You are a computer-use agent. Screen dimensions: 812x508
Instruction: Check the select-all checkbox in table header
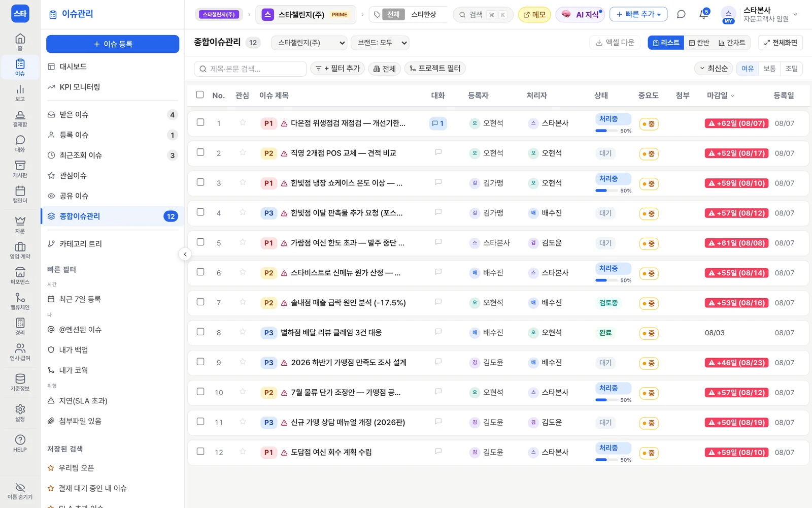point(200,94)
